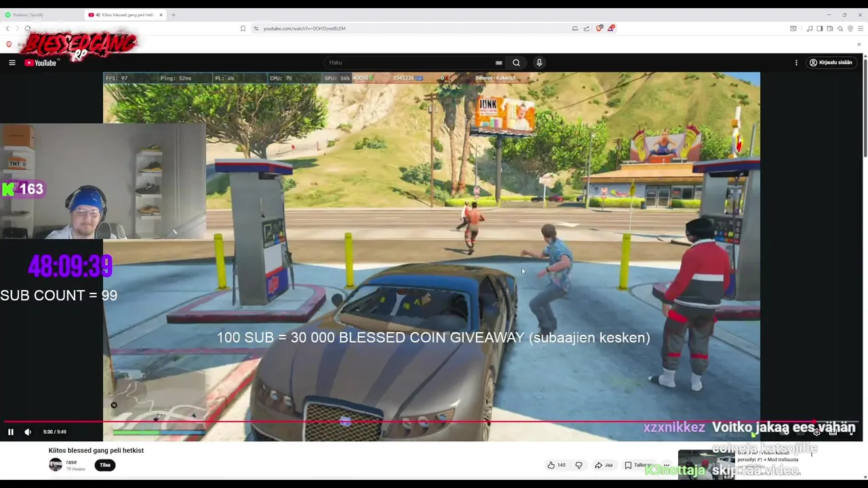The width and height of the screenshot is (868, 488).
Task: Open Brave Shields lion icon
Action: [x=599, y=28]
